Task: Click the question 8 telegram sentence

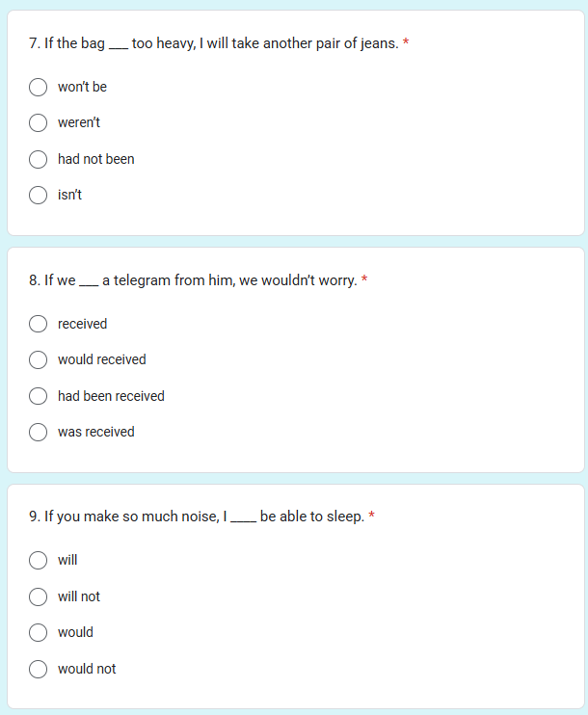Action: pos(193,280)
